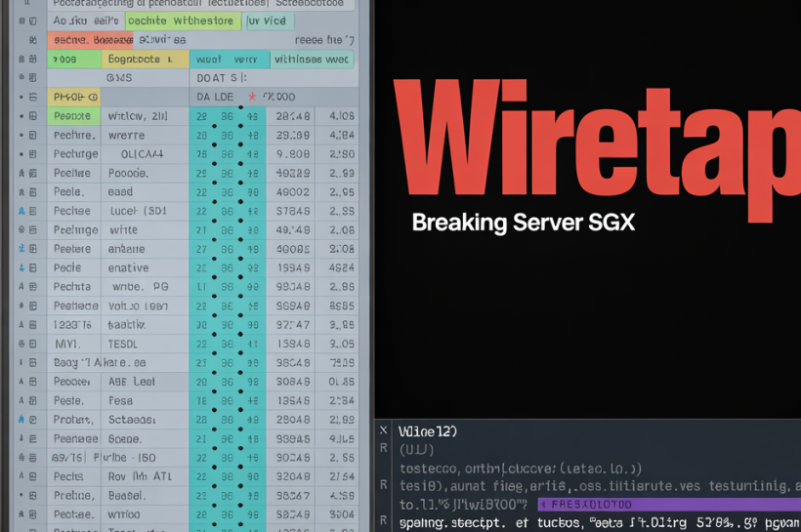The width and height of the screenshot is (801, 532).
Task: Click the '(UIJ)' line in the terminal
Action: 417,450
